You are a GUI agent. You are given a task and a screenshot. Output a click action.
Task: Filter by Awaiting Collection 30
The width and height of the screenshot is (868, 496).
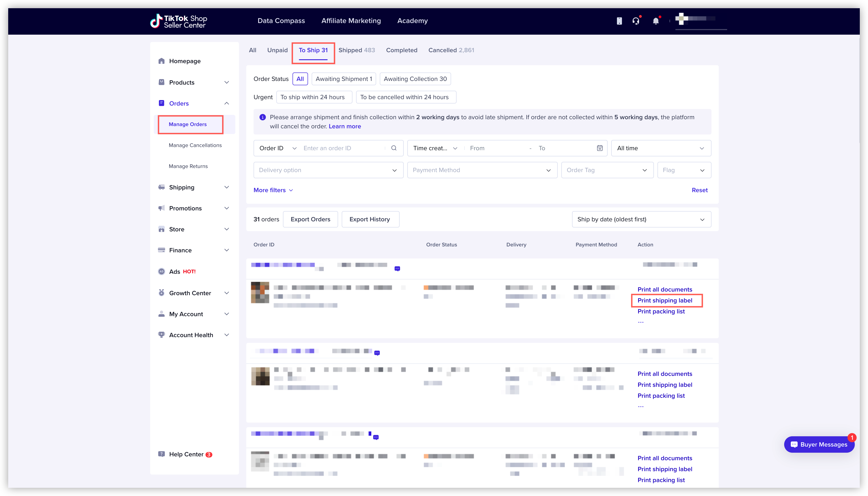pyautogui.click(x=415, y=79)
